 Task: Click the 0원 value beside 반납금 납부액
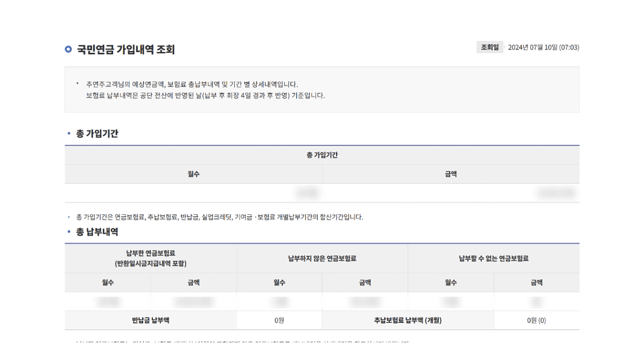coord(279,320)
